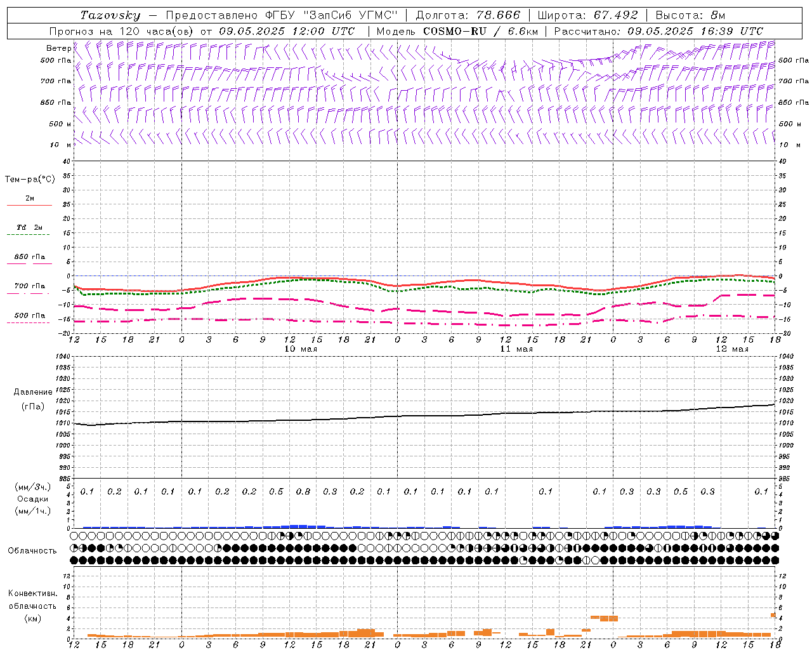Click the 10 м wind level label on left
Viewport: 812px width, 650px height.
click(x=61, y=145)
